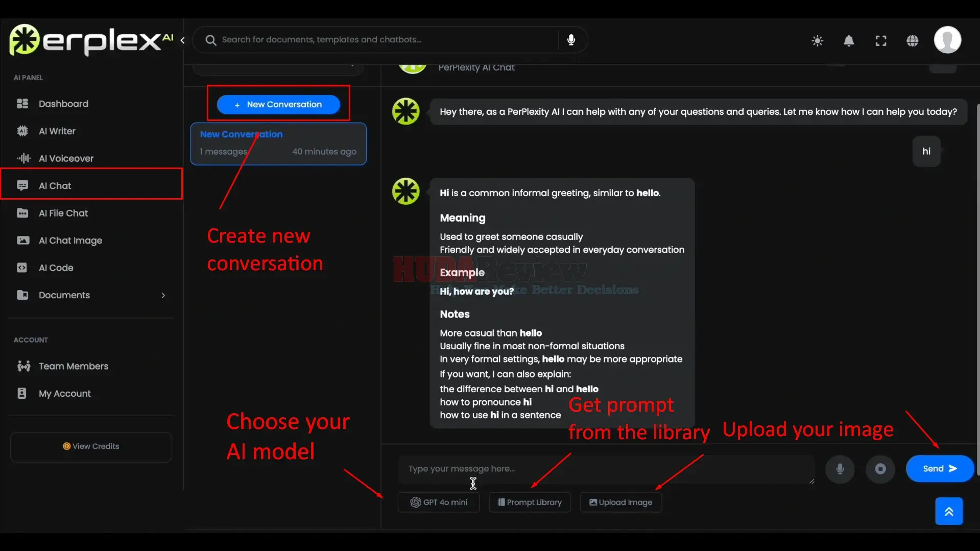Expand the Documents submenu arrow

coord(163,295)
